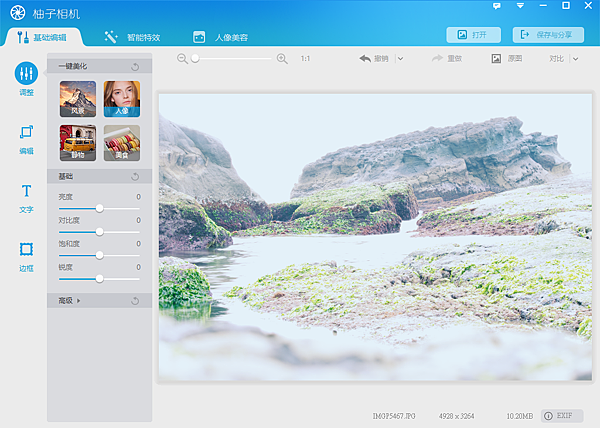600x428 pixels.
Task: Open the title bar menu dropdown
Action: pos(520,6)
